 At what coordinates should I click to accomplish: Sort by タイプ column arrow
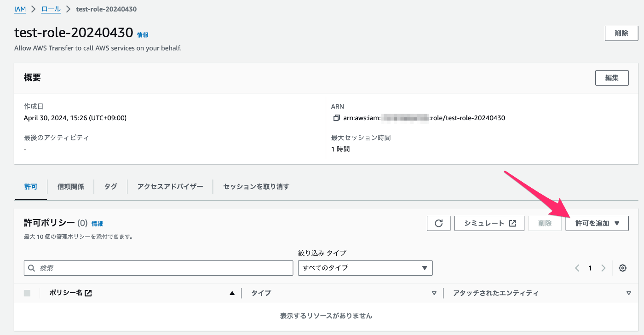coord(434,293)
